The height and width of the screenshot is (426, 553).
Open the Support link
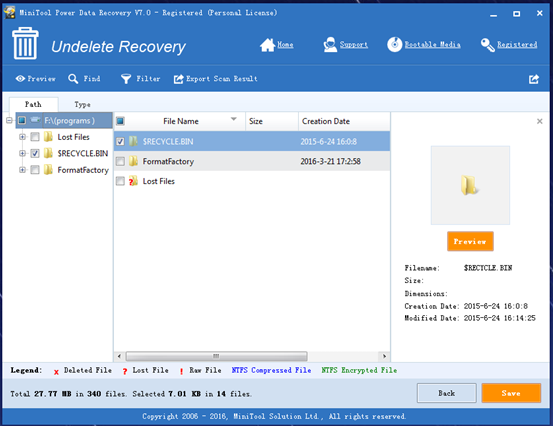coord(354,45)
